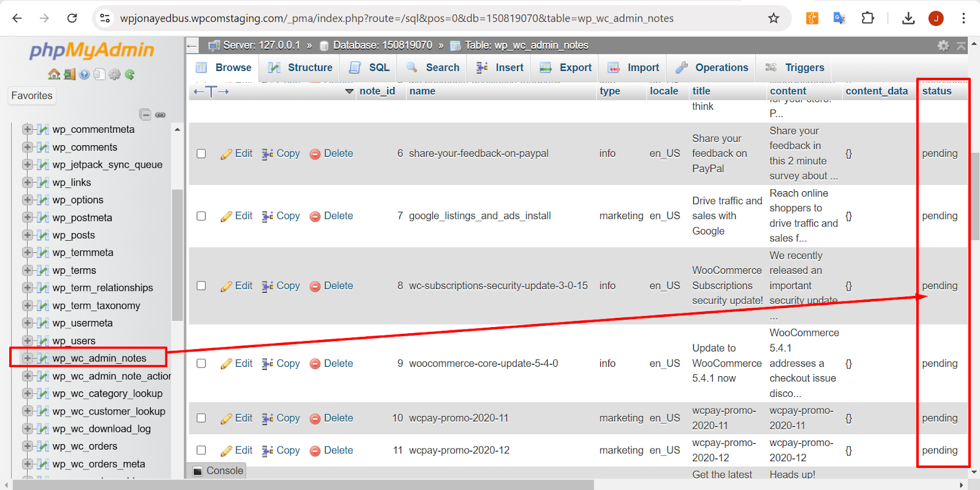Click the log out door icon
The width and height of the screenshot is (980, 490).
(x=69, y=75)
